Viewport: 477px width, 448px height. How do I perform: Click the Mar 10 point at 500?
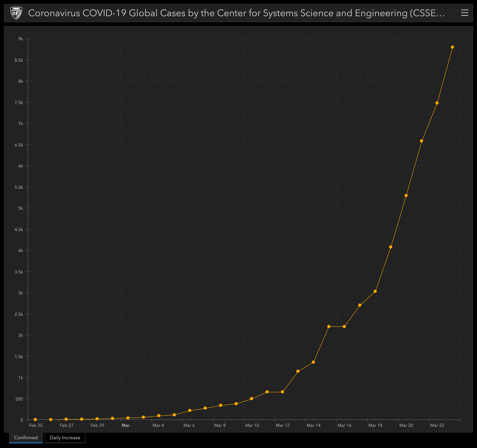point(251,399)
